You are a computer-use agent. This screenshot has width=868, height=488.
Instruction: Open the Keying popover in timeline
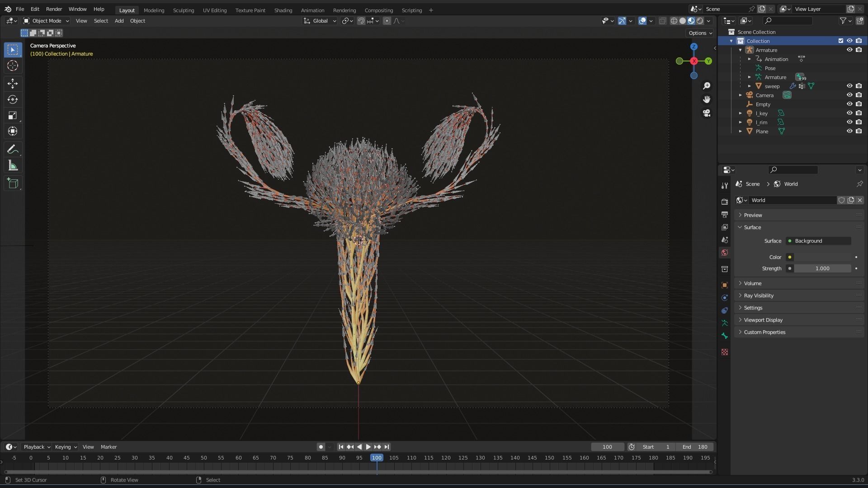(66, 447)
